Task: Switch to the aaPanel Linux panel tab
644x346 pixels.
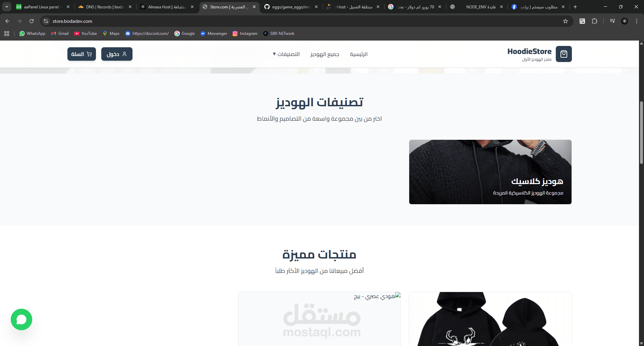Action: click(43, 7)
